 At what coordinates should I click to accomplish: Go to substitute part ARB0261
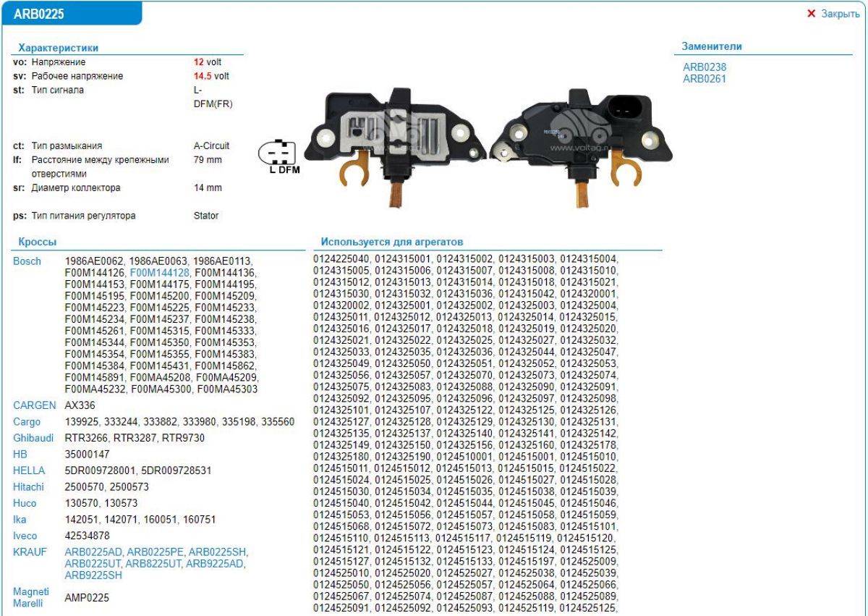[x=704, y=79]
